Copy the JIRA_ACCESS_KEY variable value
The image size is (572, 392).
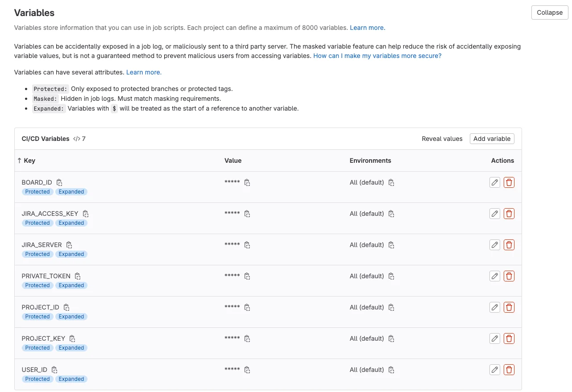click(x=247, y=213)
